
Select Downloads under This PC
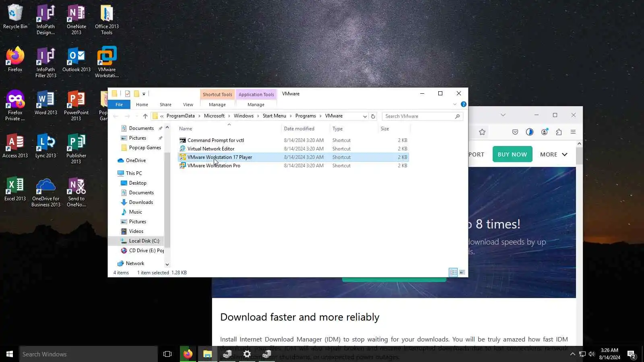click(137, 202)
